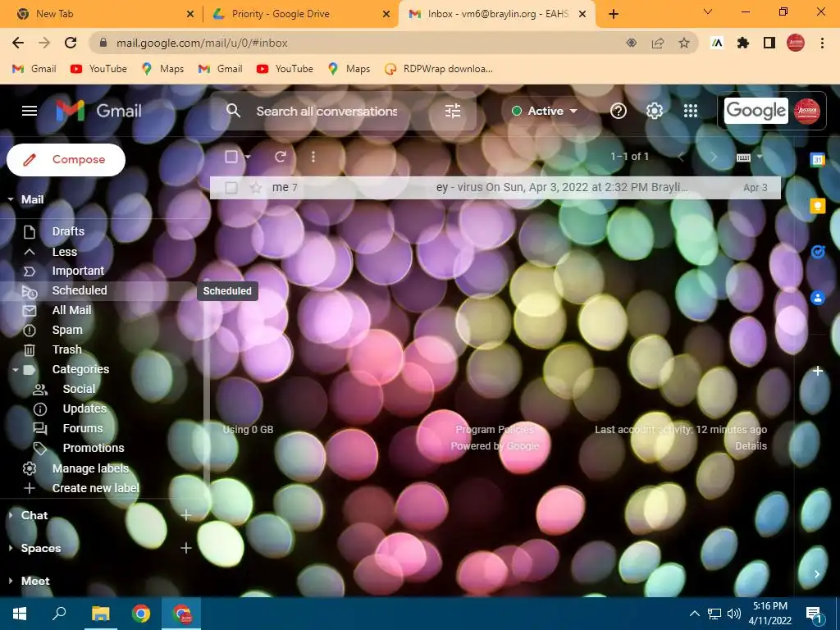Show search options filter icon
This screenshot has height=630, width=840.
tap(453, 111)
